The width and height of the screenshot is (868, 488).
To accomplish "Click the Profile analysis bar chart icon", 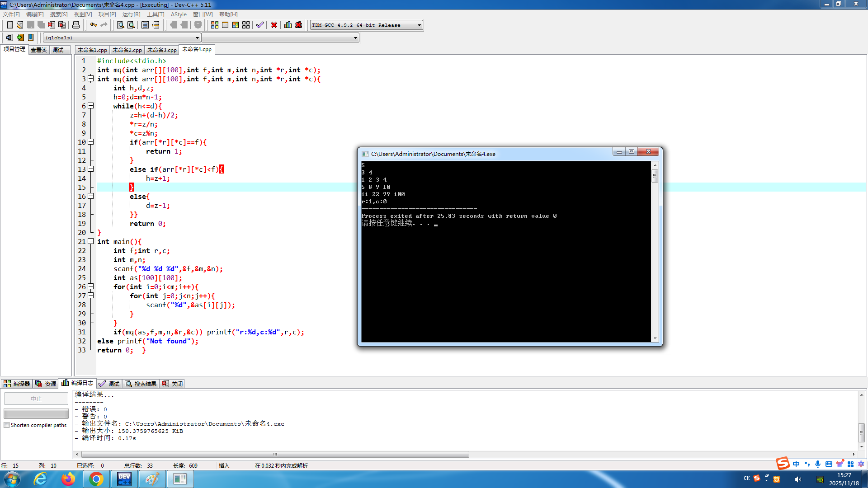I will pyautogui.click(x=288, y=25).
